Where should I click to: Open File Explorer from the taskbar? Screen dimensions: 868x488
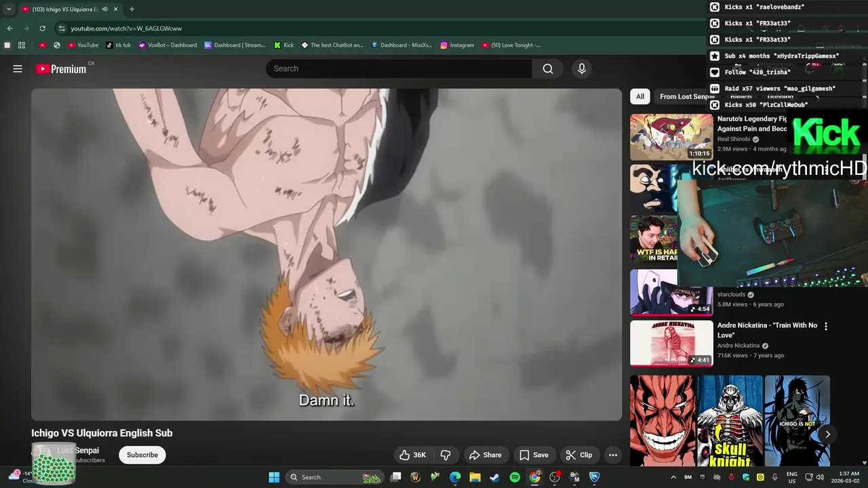[475, 477]
